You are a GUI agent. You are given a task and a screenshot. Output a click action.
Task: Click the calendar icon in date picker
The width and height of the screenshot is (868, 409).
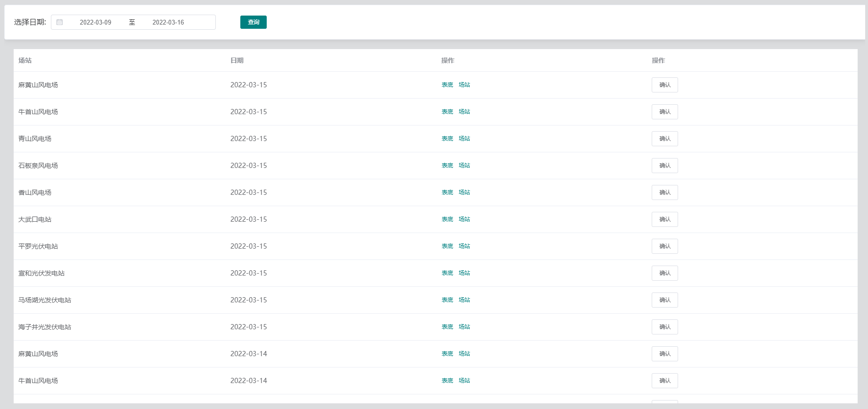tap(59, 22)
